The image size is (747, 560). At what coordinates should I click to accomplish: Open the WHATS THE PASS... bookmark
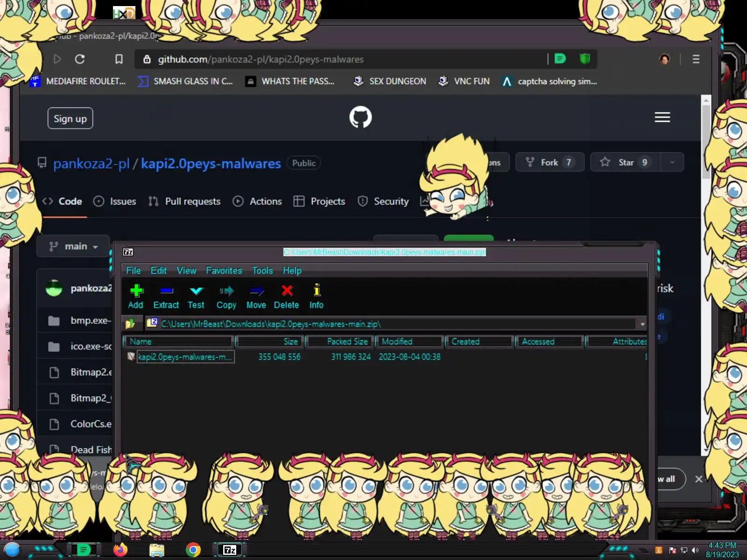click(x=290, y=81)
